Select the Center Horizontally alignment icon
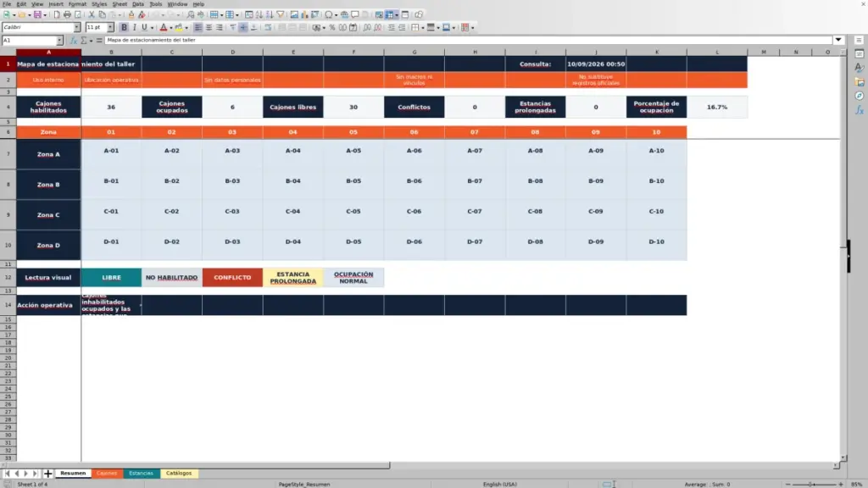 click(x=209, y=27)
